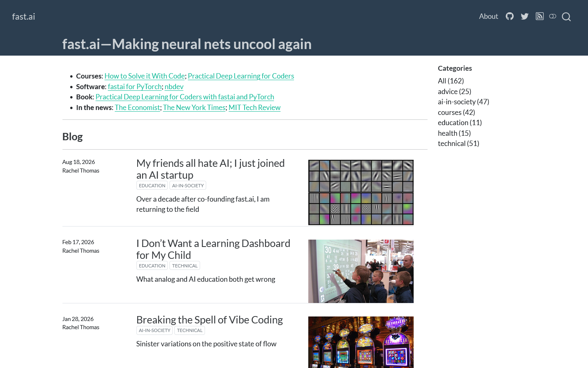
Task: Select the All (162) category
Action: click(x=451, y=81)
